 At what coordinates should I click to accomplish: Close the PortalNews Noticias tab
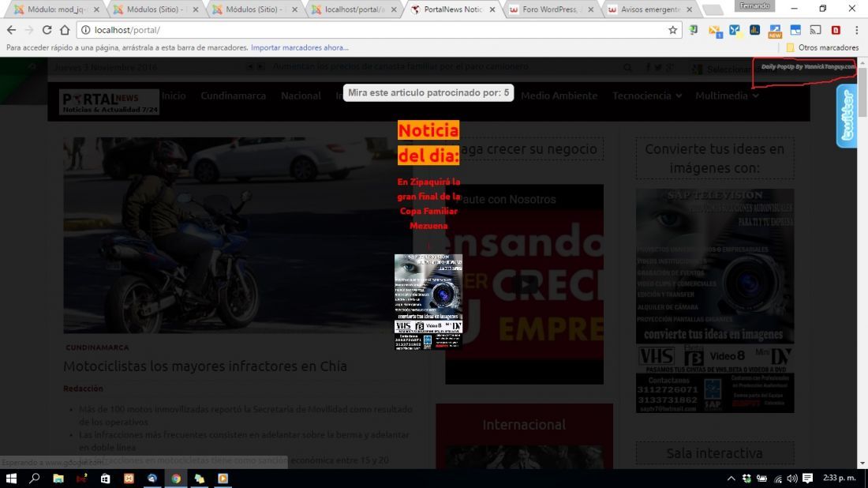pos(492,9)
